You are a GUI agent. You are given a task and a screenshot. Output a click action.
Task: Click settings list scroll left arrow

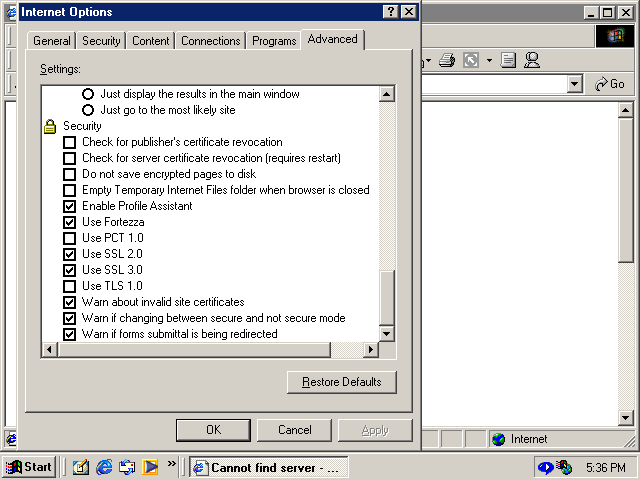pos(50,350)
